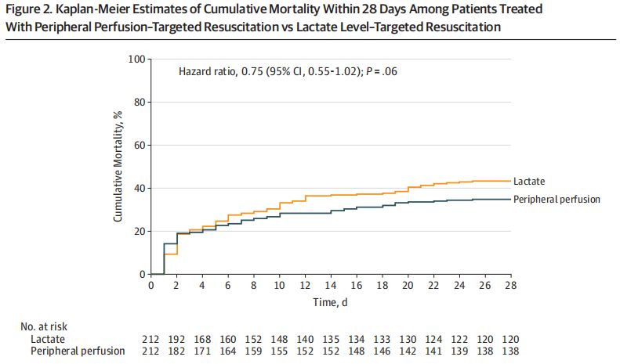This screenshot has width=620, height=364.
Task: Click the Time, d x-axis title
Action: click(x=332, y=303)
